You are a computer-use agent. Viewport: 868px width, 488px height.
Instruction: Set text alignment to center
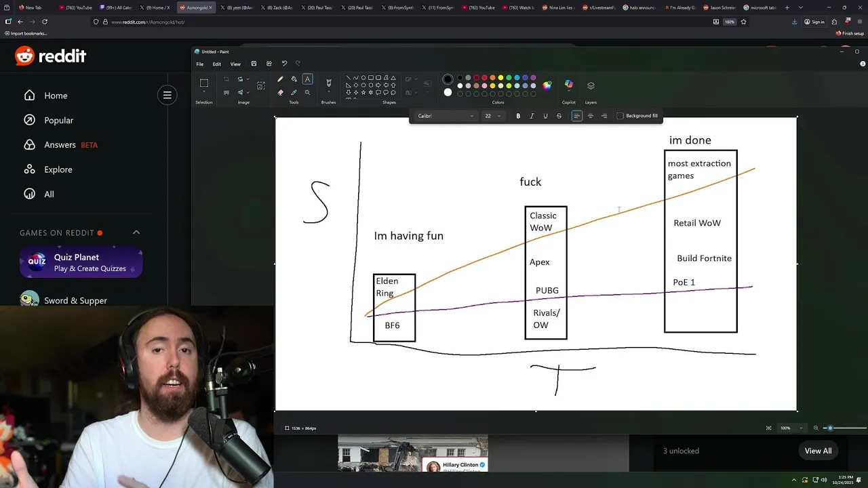click(x=591, y=116)
